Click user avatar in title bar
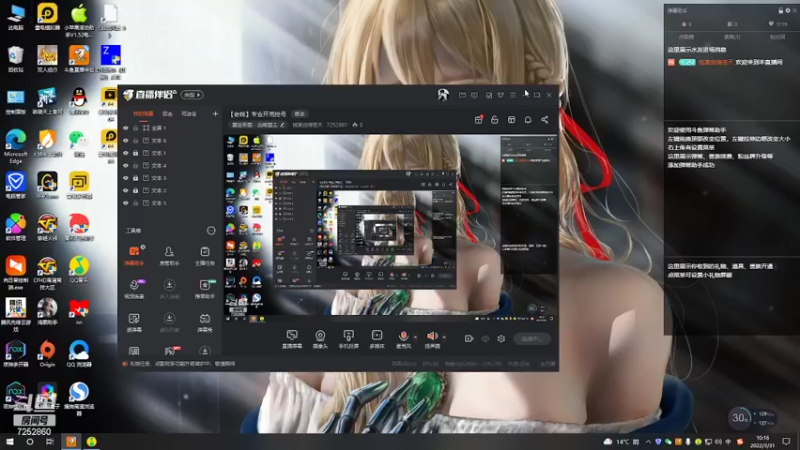The width and height of the screenshot is (800, 450). [443, 94]
